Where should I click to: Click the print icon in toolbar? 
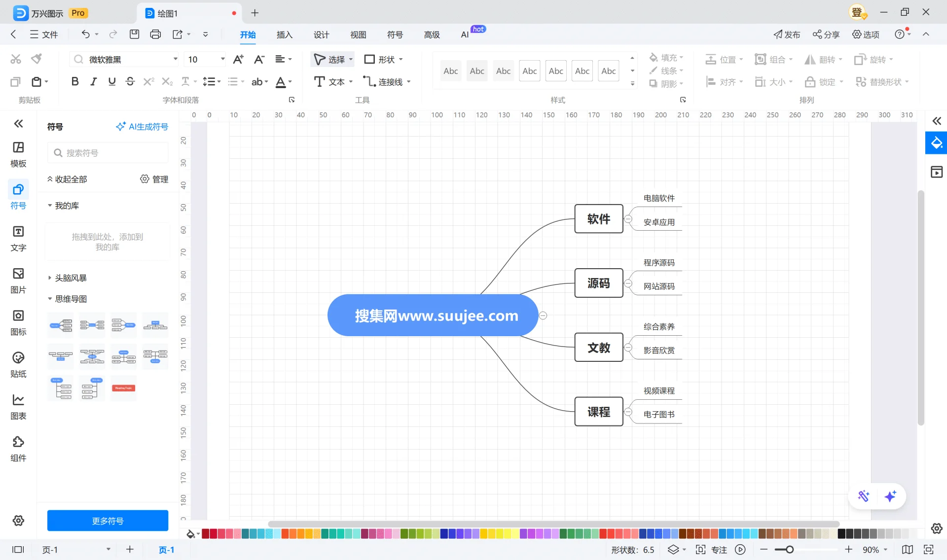tap(155, 34)
